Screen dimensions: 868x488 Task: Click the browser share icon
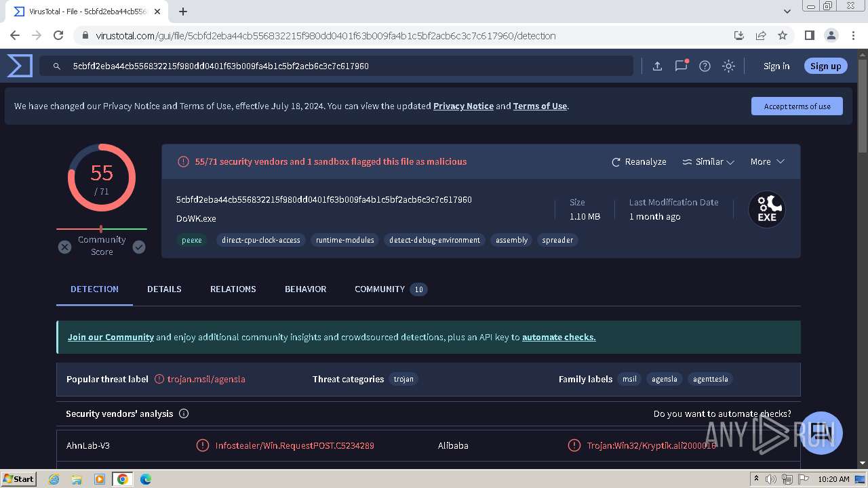click(761, 36)
